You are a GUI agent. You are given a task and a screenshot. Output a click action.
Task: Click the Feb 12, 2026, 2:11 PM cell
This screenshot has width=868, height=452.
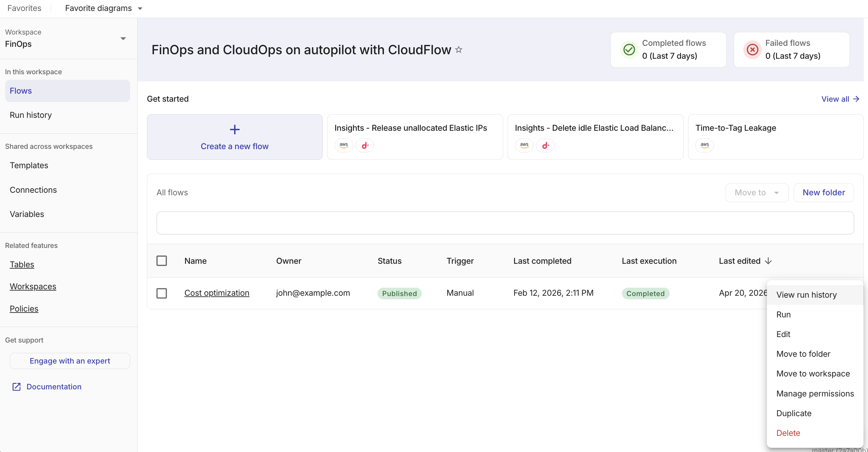(x=553, y=293)
